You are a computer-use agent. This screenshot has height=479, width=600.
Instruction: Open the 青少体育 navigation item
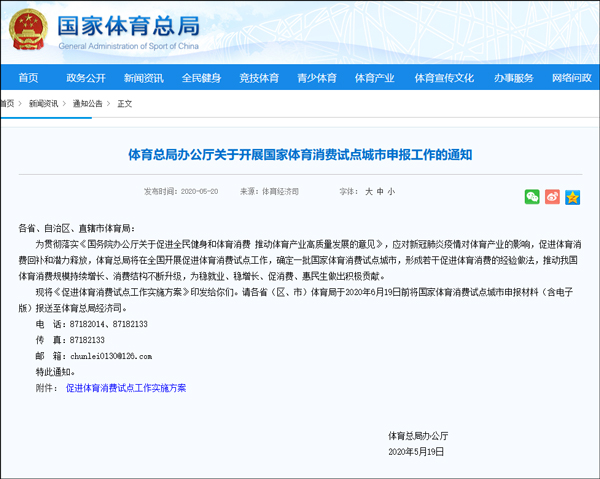[x=317, y=78]
